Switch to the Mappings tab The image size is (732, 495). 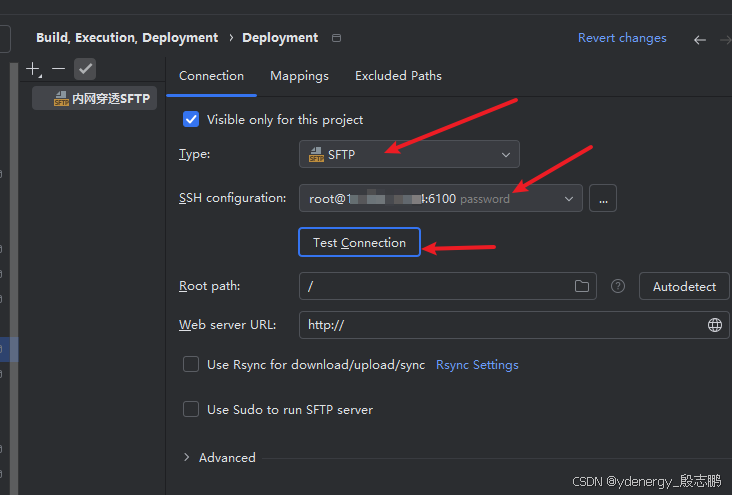click(299, 76)
